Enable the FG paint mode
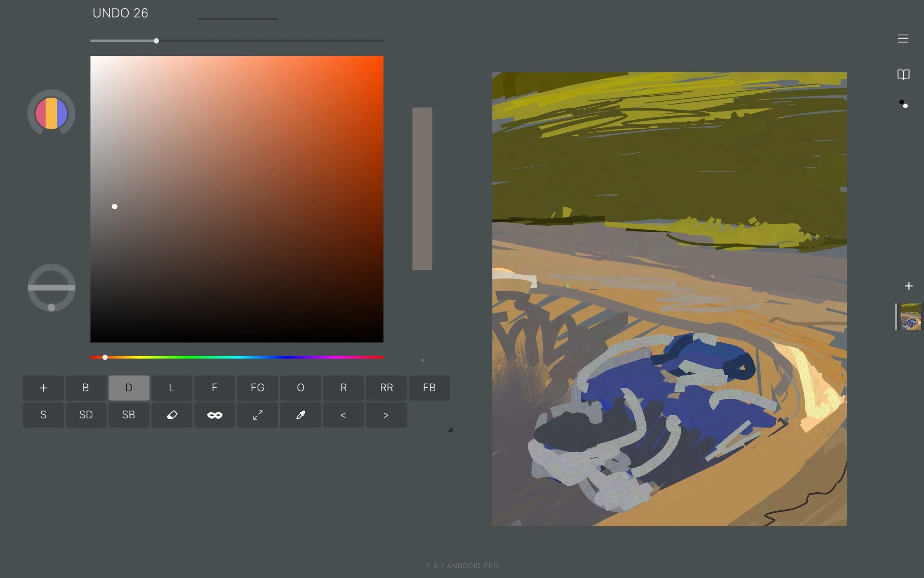The image size is (924, 578). pos(257,388)
